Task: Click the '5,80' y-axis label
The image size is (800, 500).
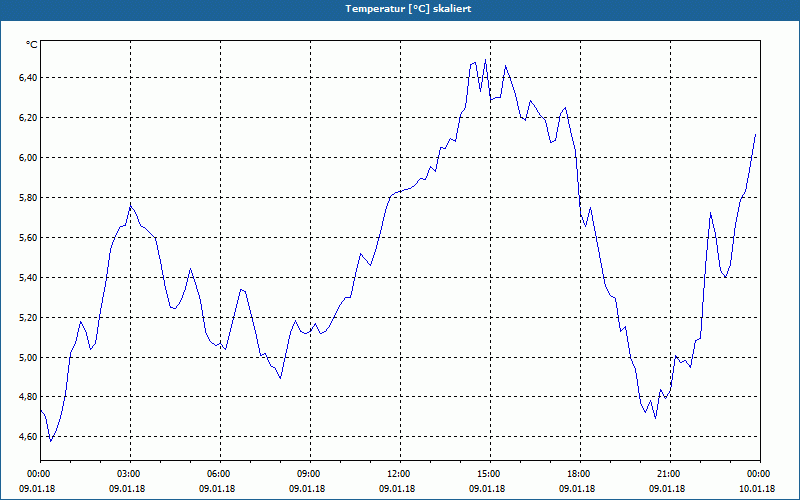Action: (x=28, y=197)
